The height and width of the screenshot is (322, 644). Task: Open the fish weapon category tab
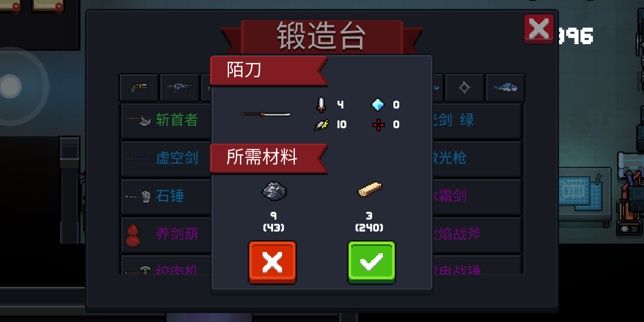point(505,88)
